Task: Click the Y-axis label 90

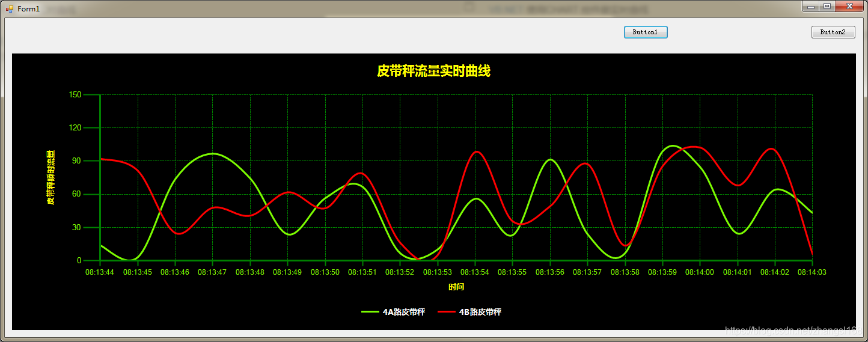Action: [x=77, y=160]
